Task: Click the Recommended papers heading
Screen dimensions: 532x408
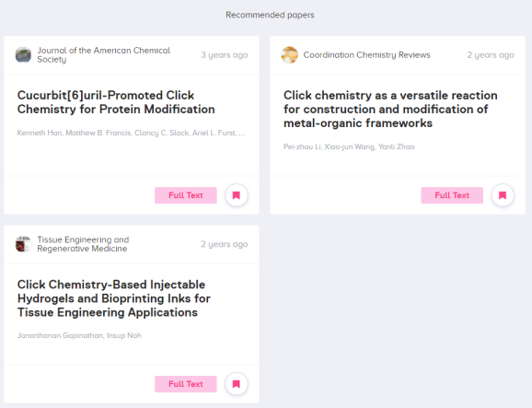Action: click(x=270, y=15)
